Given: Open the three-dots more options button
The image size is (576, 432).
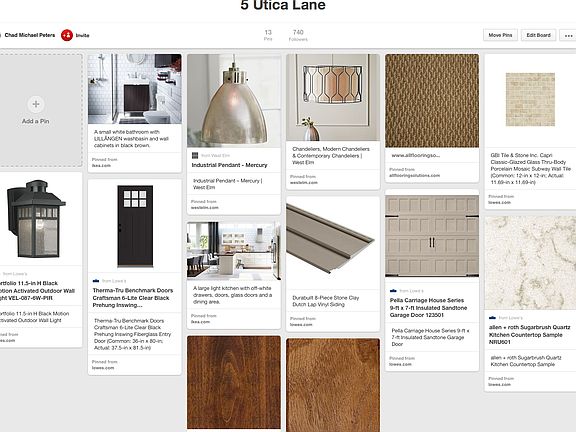Looking at the screenshot, I should pos(568,35).
